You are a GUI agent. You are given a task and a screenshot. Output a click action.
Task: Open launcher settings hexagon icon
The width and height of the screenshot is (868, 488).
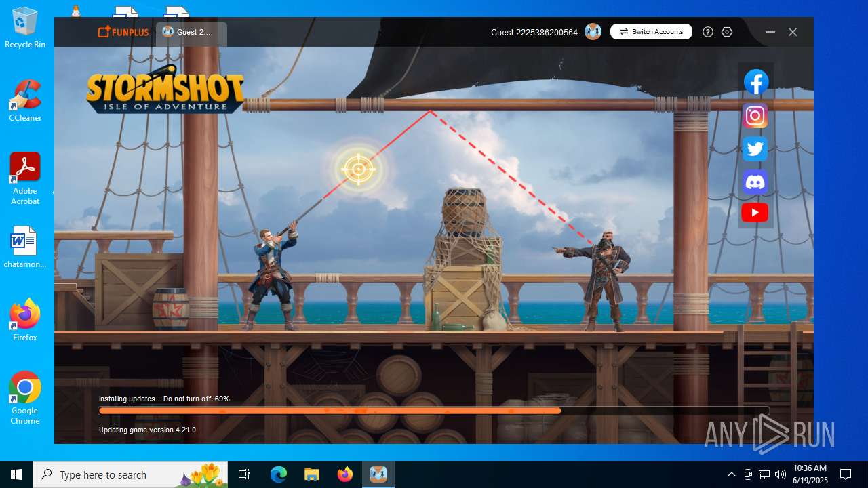pos(727,32)
